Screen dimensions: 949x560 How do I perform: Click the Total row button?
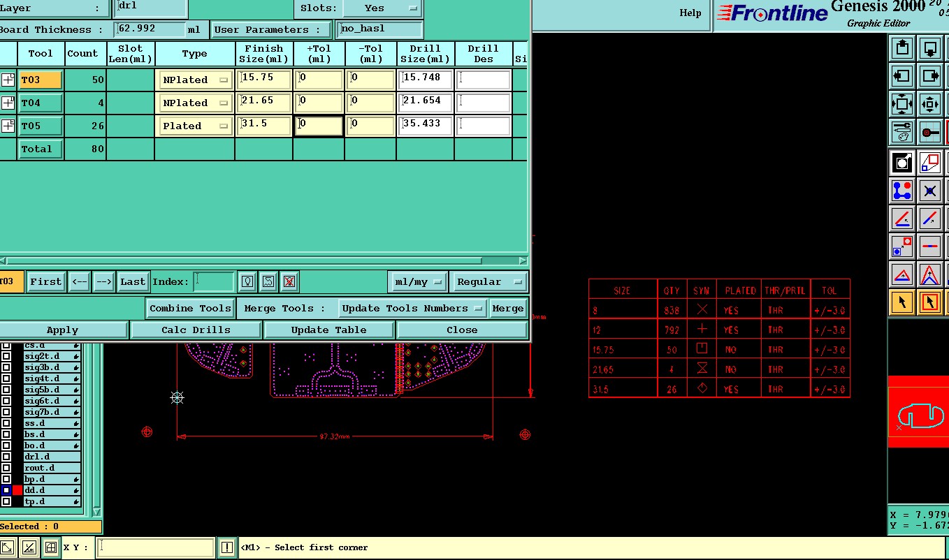pos(41,149)
